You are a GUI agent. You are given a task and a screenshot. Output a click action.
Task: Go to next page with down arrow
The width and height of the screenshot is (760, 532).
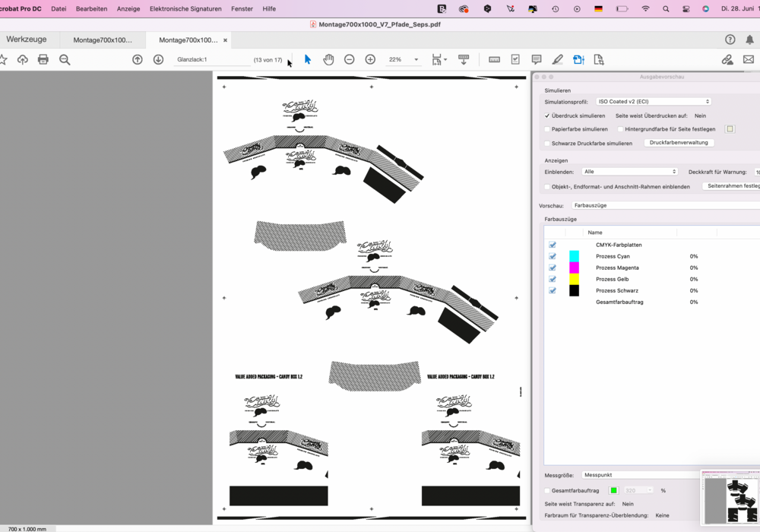159,59
